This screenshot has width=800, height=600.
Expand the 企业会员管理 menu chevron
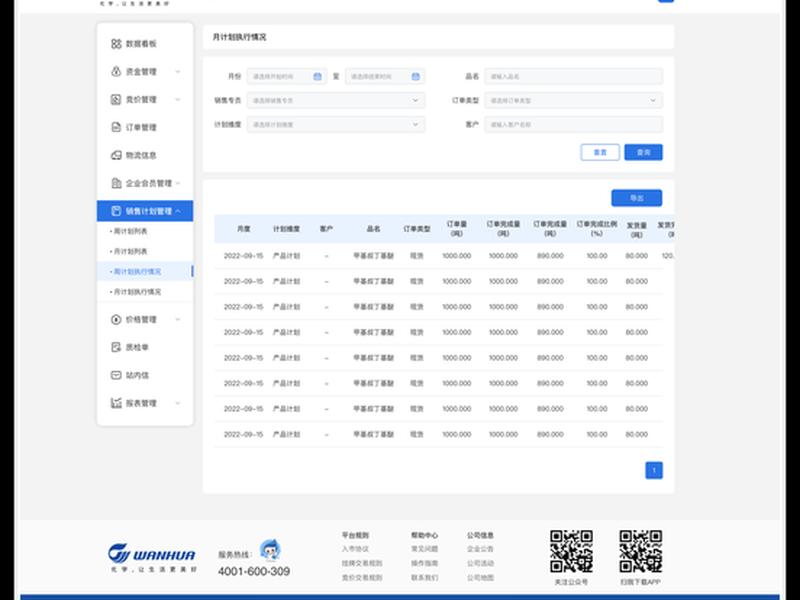[x=178, y=183]
